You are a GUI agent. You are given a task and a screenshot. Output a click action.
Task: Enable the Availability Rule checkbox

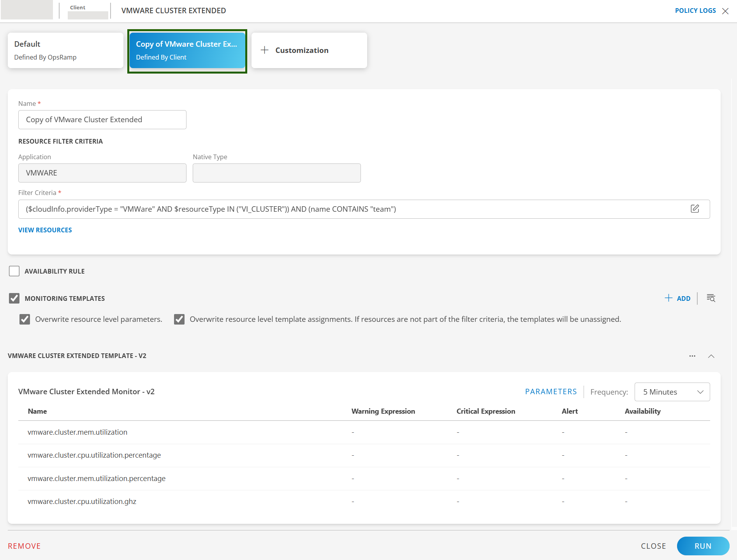[14, 271]
